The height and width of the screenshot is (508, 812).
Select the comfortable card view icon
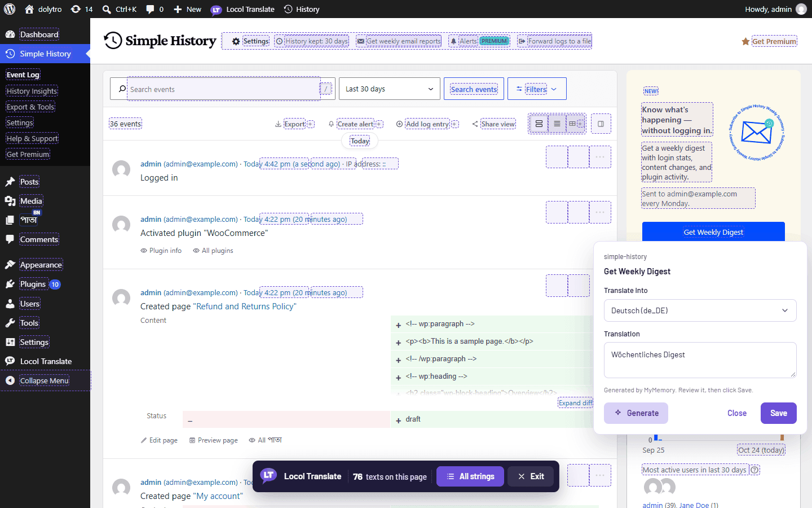[x=539, y=124]
